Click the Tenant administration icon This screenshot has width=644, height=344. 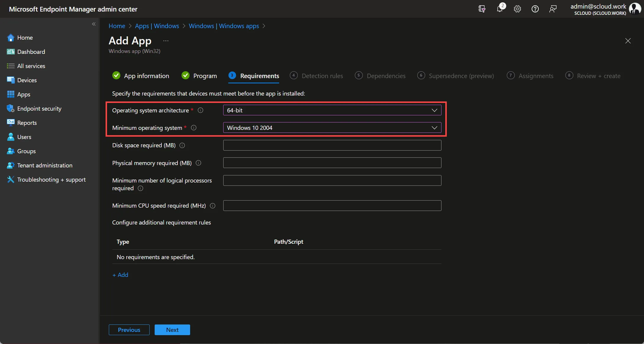(11, 165)
